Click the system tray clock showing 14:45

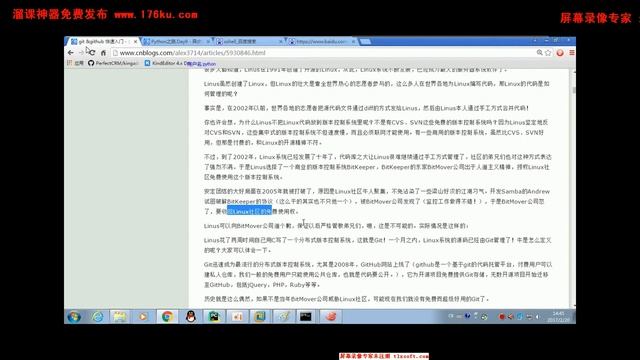[558, 317]
